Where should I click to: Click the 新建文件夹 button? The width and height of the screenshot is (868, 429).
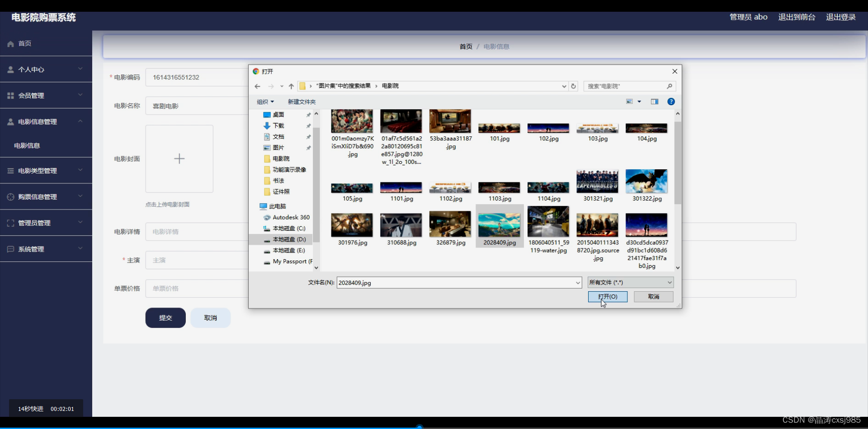pos(301,102)
